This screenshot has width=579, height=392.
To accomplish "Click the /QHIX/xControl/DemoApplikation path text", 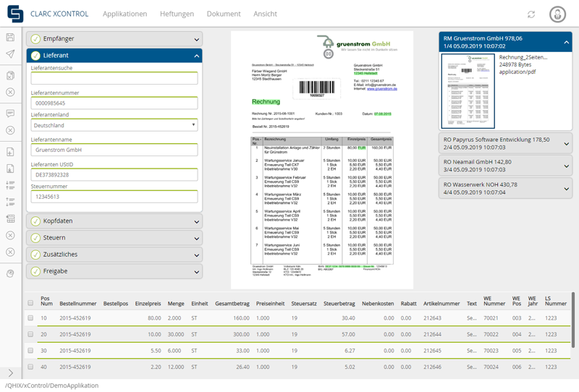I will [51, 385].
